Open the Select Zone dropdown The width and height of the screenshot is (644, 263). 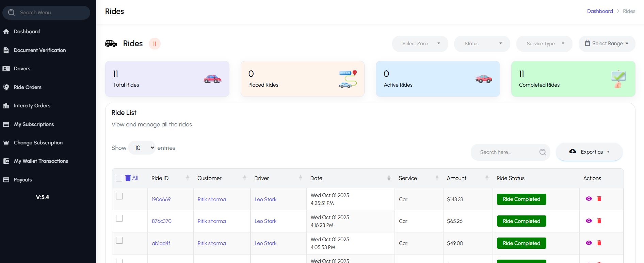pyautogui.click(x=420, y=43)
